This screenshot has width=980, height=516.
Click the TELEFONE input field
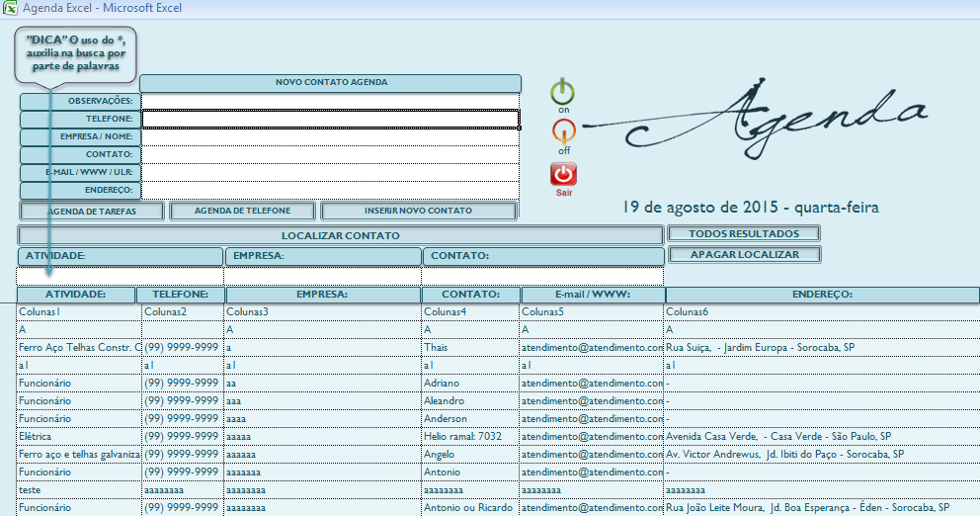coord(331,119)
